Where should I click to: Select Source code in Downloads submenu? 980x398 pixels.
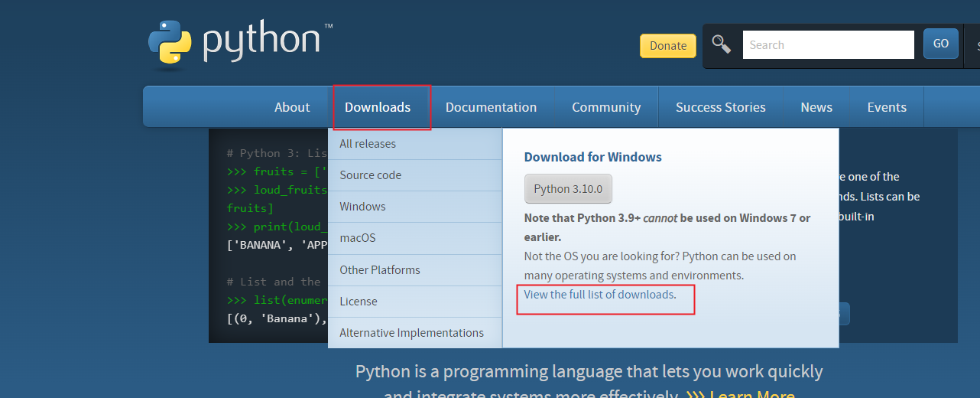(371, 175)
